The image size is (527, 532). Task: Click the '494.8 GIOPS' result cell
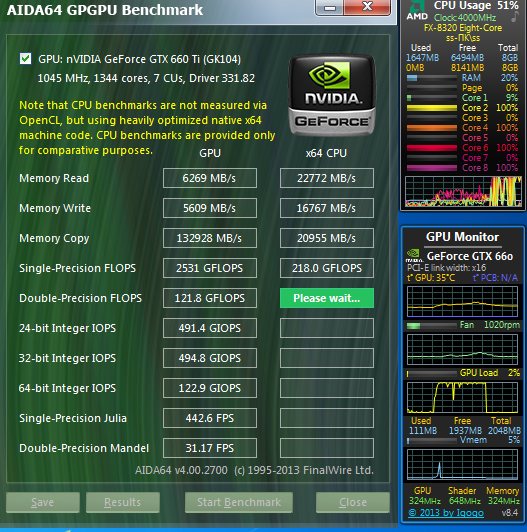point(210,358)
